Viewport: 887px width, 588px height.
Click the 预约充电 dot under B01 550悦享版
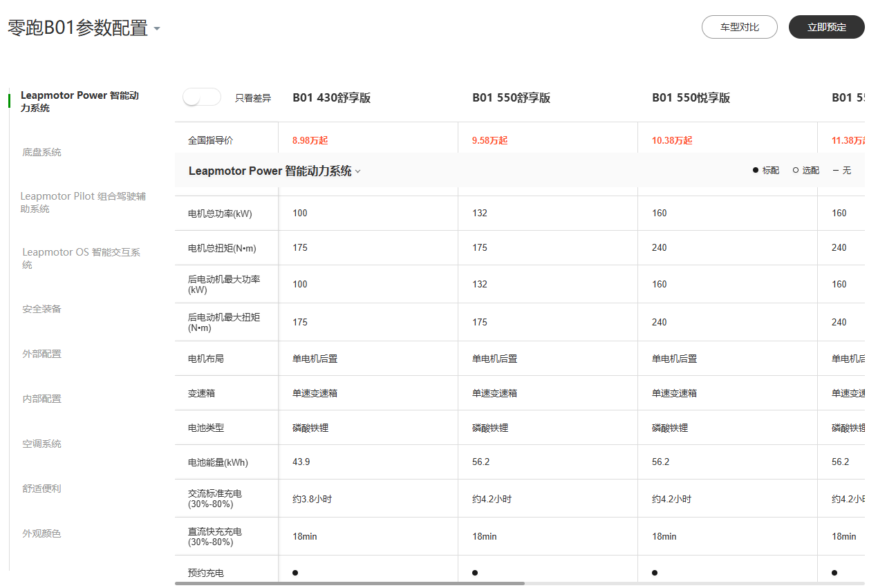(655, 573)
